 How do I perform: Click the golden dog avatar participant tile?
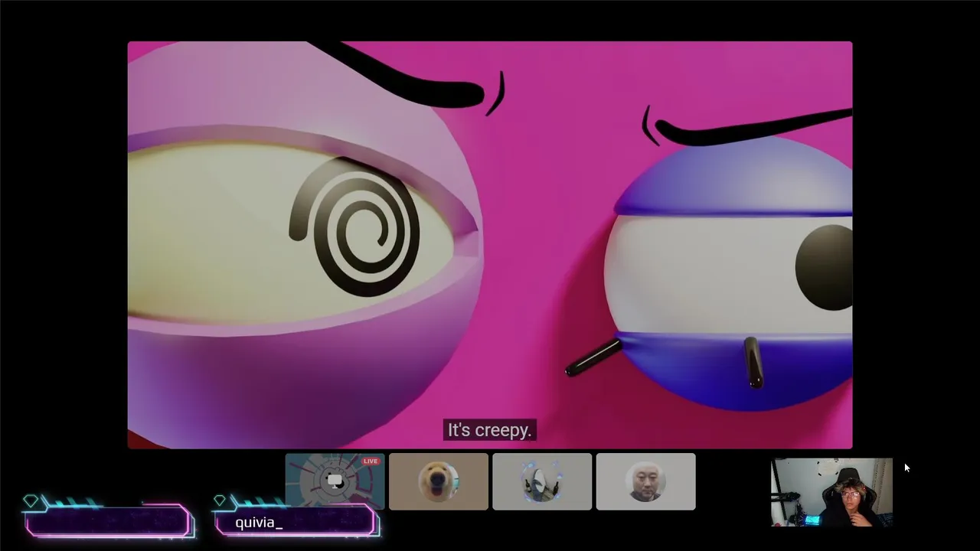tap(438, 481)
